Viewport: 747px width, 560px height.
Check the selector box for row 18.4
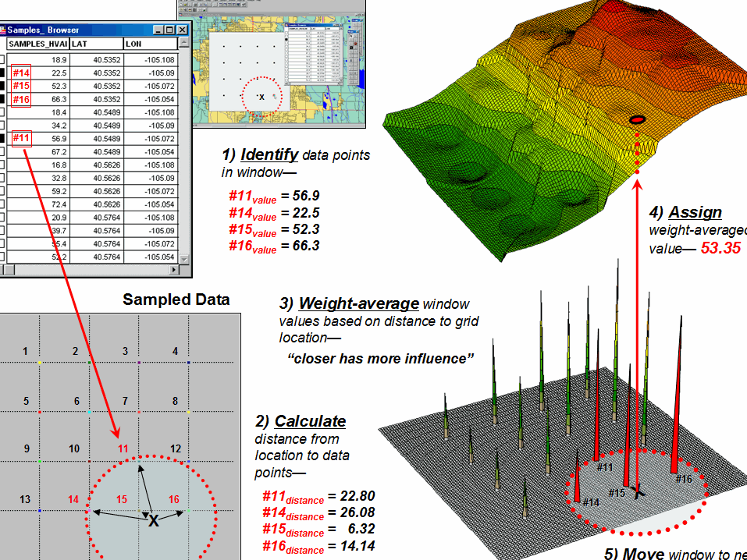click(x=2, y=112)
